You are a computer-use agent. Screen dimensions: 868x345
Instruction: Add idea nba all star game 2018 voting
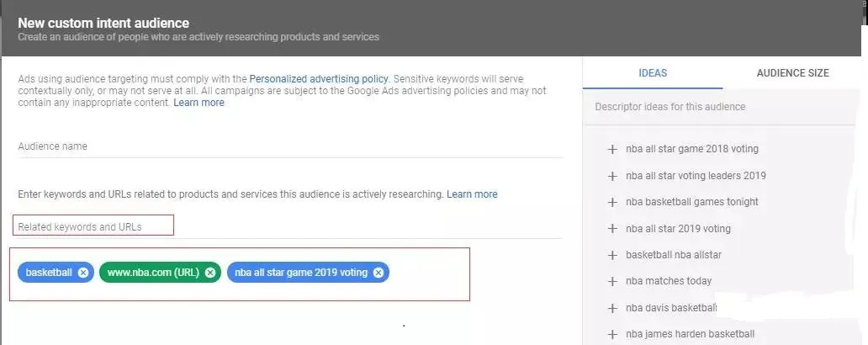tap(612, 149)
